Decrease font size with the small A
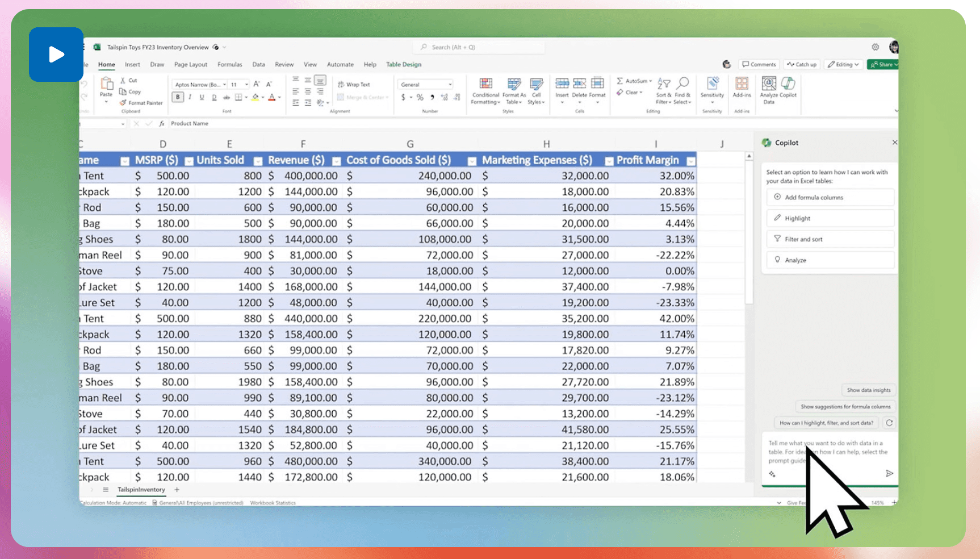The width and height of the screenshot is (980, 559). point(269,84)
